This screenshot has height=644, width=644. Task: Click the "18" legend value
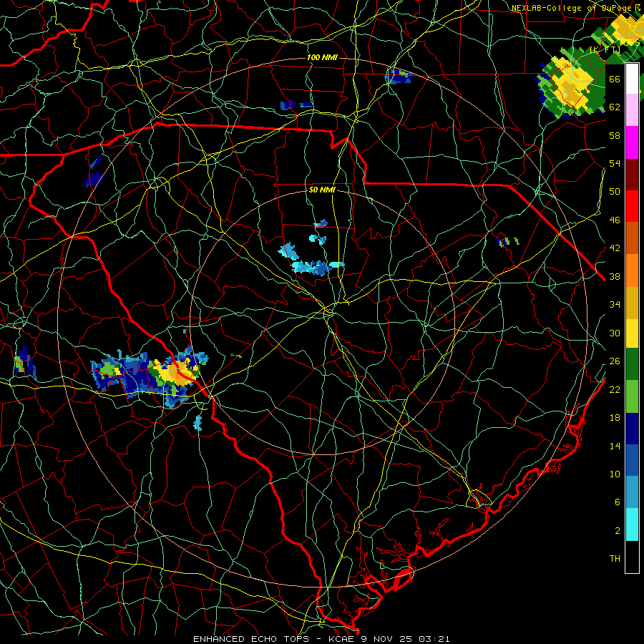pos(615,418)
